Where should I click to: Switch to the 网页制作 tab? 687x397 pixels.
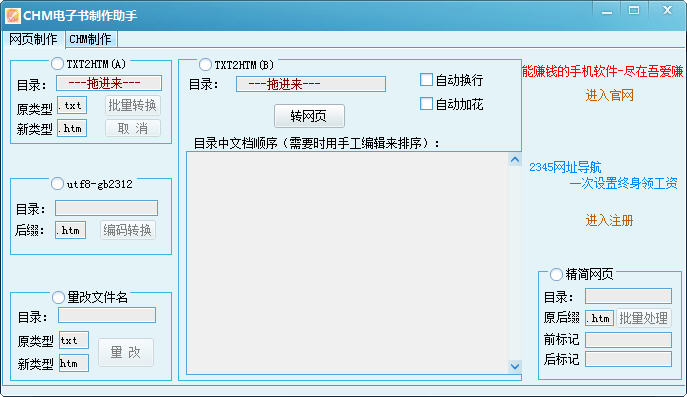pos(33,39)
